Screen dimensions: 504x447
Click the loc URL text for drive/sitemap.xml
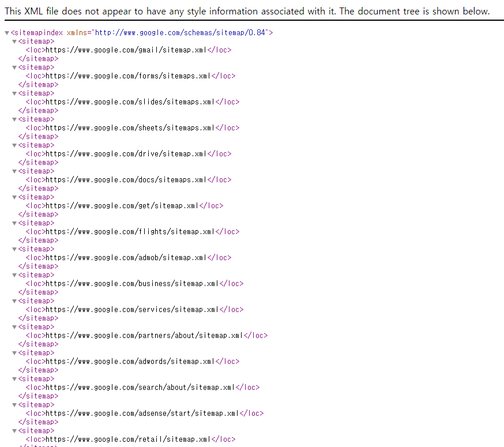click(126, 154)
